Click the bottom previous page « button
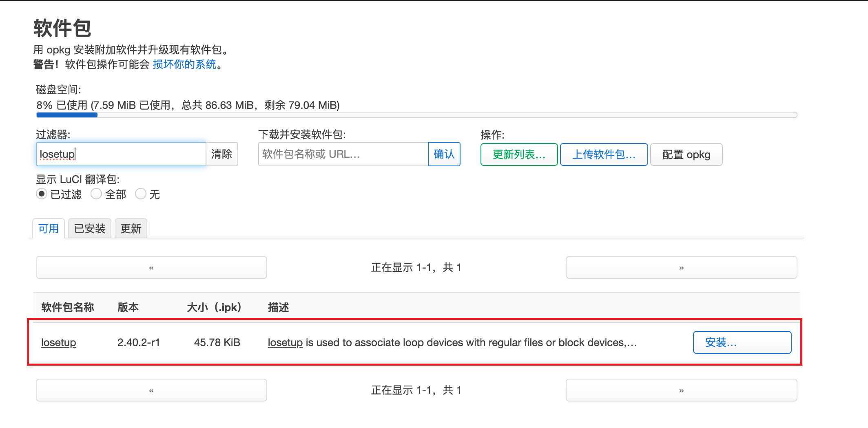 (151, 390)
